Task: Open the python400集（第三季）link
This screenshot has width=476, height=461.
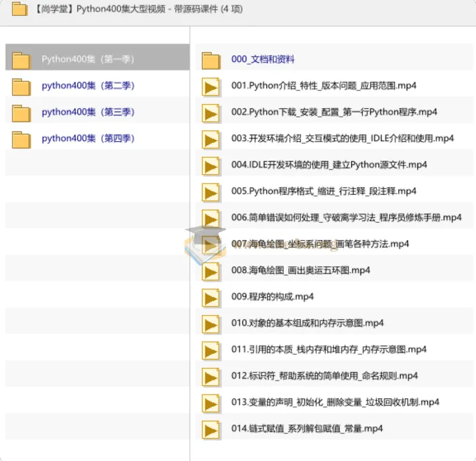Action: pyautogui.click(x=88, y=112)
